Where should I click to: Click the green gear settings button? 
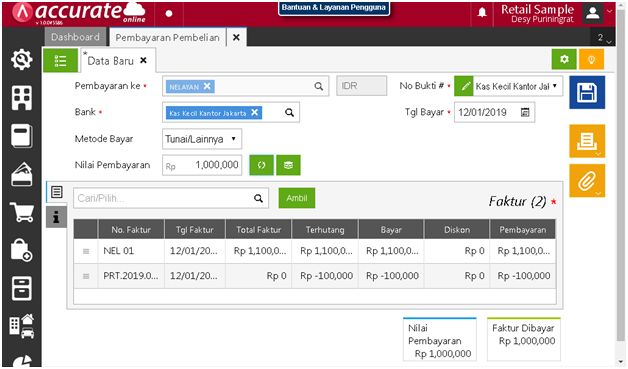tap(564, 59)
